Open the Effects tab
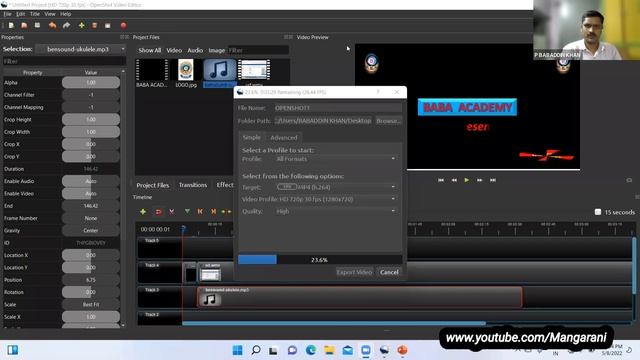 [225, 185]
